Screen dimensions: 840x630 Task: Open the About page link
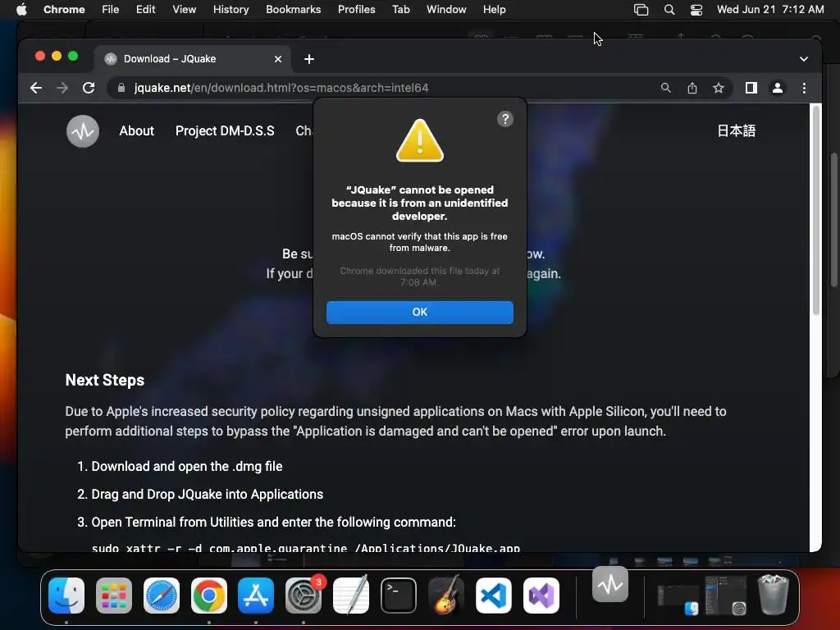tap(137, 130)
